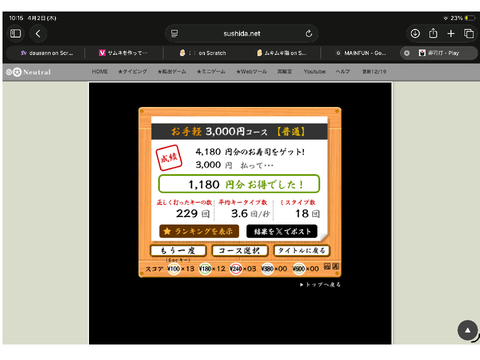Select the 寿司打 - Play tab
Viewport: 480px width, 360px height.
click(439, 53)
